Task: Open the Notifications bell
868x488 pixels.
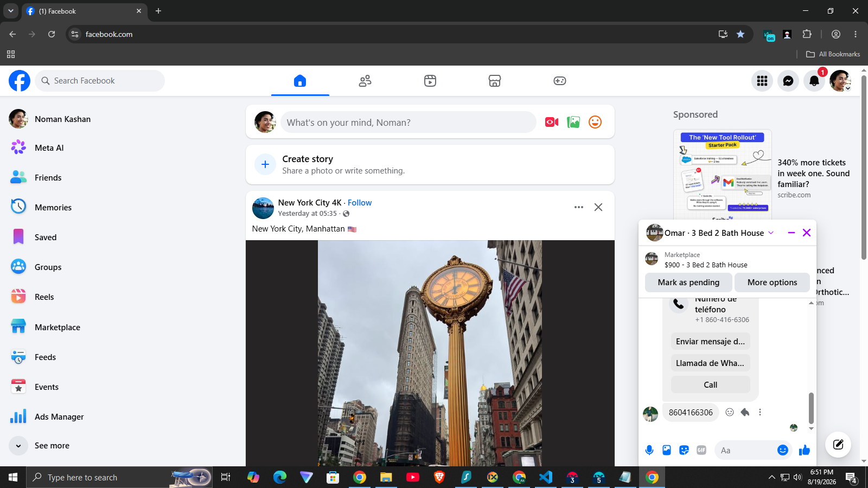Action: pos(814,81)
